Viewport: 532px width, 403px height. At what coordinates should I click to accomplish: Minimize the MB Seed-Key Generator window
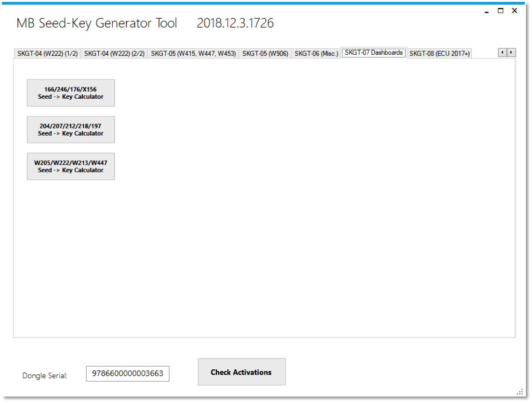point(487,11)
